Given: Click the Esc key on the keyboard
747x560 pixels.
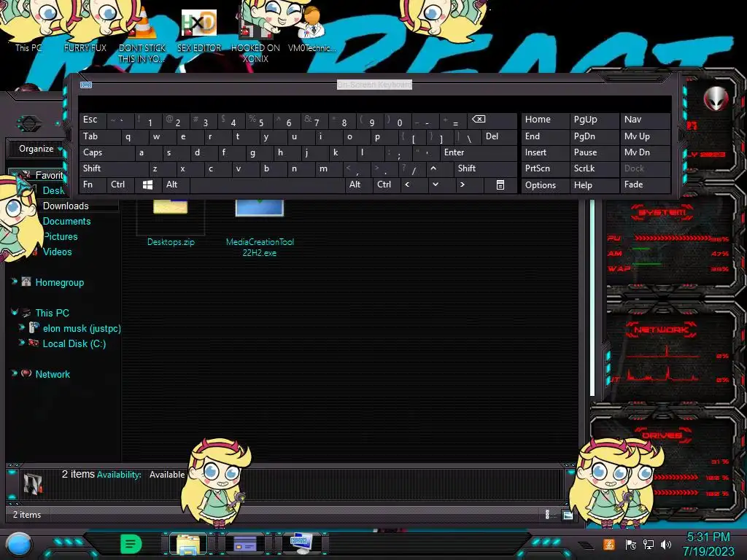Looking at the screenshot, I should point(93,120).
